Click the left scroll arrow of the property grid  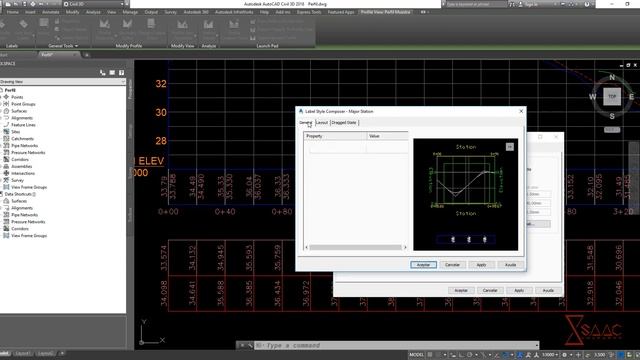307,247
